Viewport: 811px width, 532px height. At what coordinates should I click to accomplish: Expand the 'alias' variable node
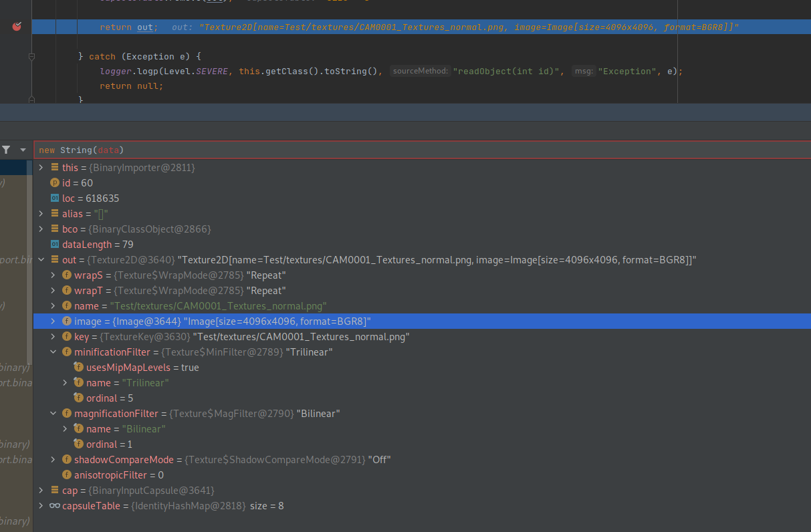click(x=41, y=214)
